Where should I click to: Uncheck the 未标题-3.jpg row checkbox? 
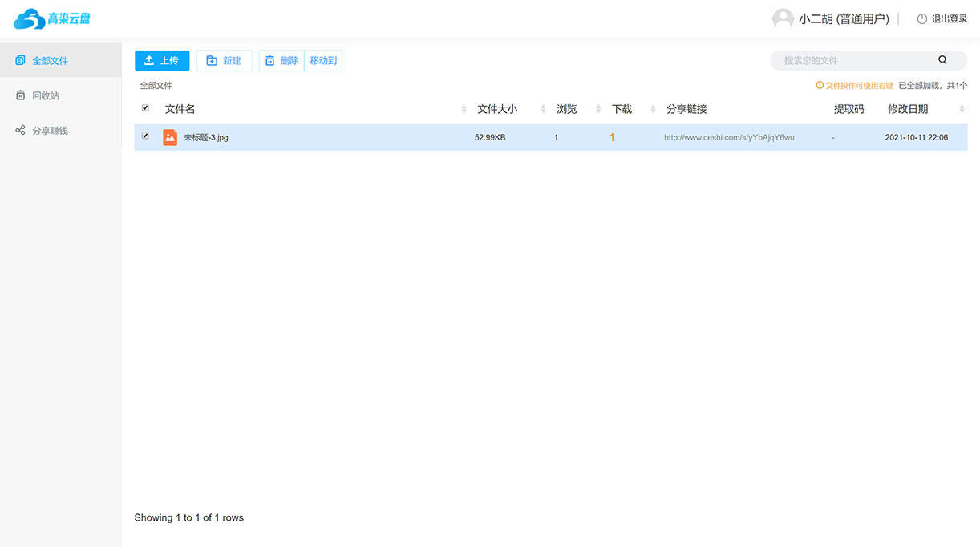point(145,136)
